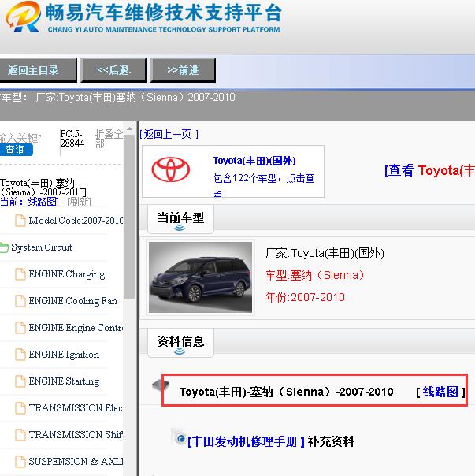Open ENGINE Engine Control entry
Screen dimensions: 475x476
pos(76,328)
